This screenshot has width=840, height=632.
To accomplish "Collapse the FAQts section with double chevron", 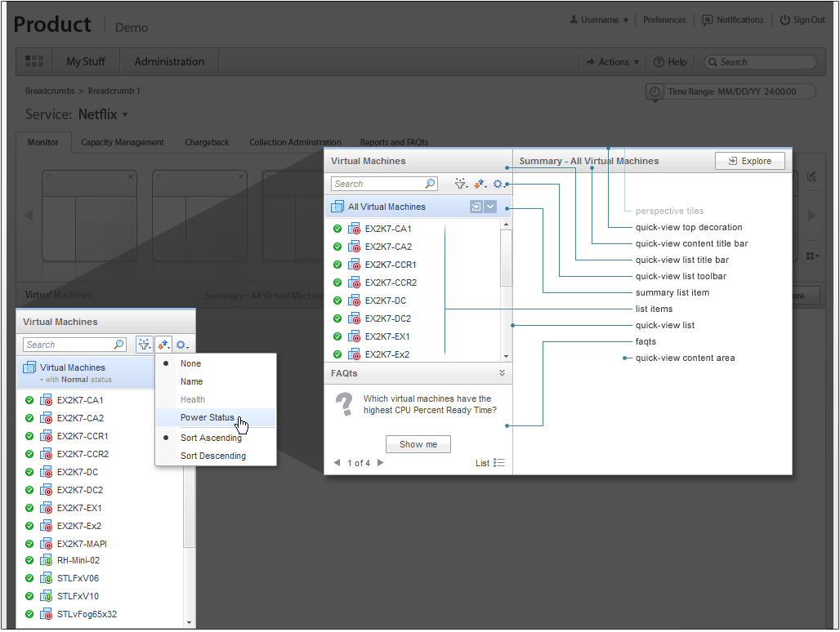I will click(x=503, y=373).
